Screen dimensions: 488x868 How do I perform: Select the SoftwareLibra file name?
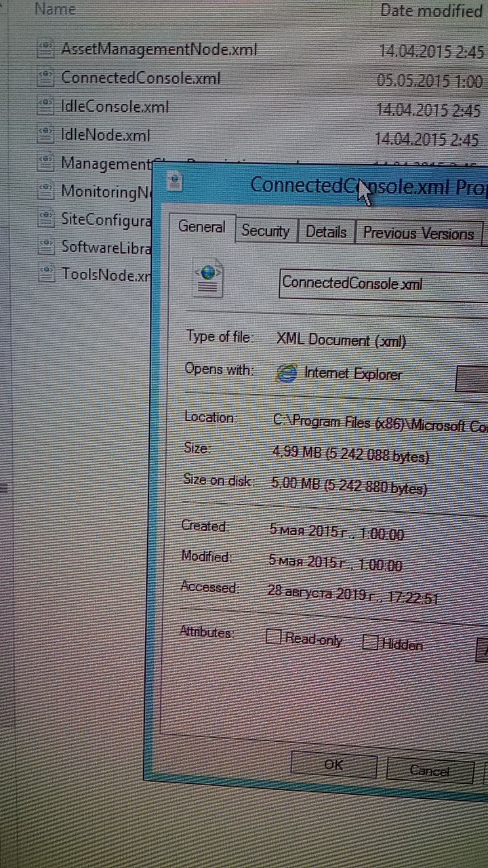coord(106,247)
